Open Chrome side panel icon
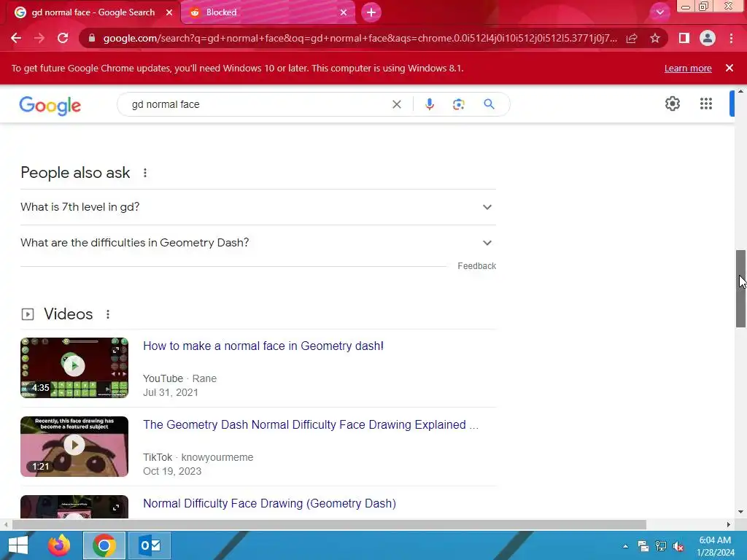The image size is (747, 560). (x=684, y=38)
